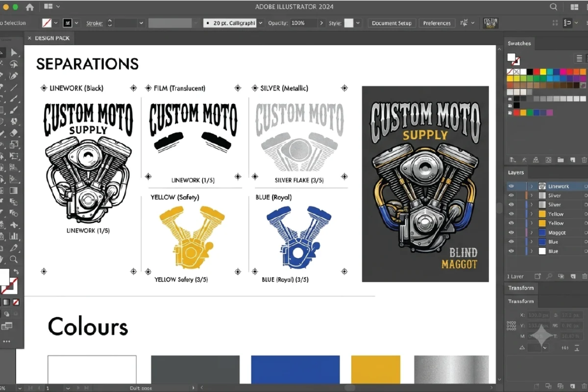
Task: Set fill mode to Gradient in toolbar
Action: tap(7, 302)
